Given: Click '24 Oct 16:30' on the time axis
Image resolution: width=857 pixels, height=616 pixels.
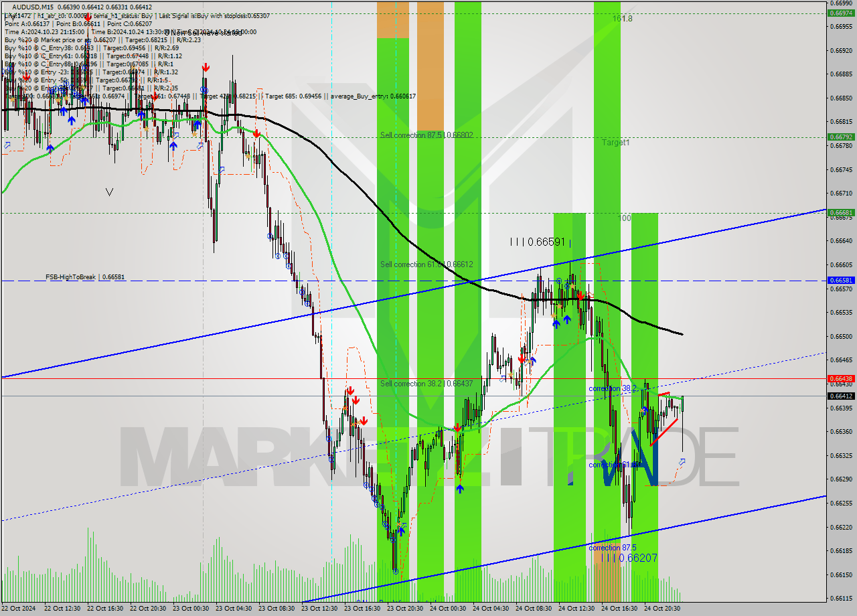Looking at the screenshot, I should pyautogui.click(x=619, y=609).
